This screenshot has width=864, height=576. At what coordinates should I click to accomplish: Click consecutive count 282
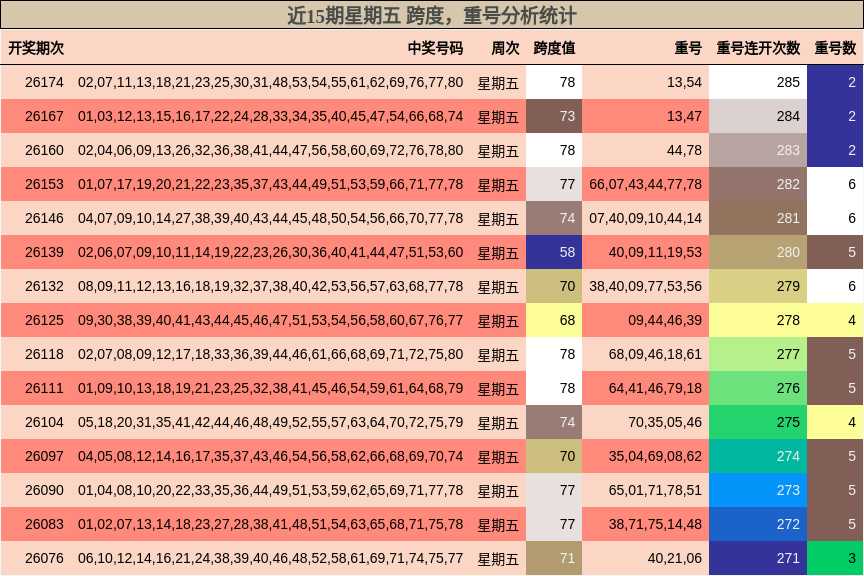758,184
